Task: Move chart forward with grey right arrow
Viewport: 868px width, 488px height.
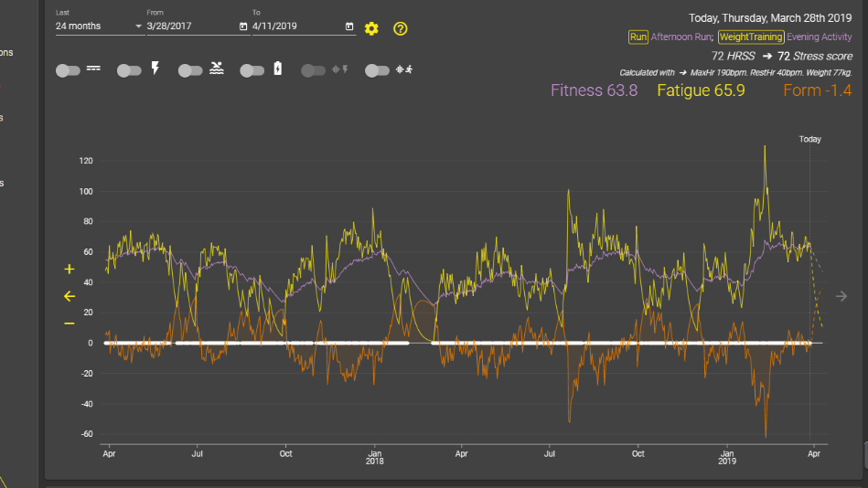Action: point(841,297)
